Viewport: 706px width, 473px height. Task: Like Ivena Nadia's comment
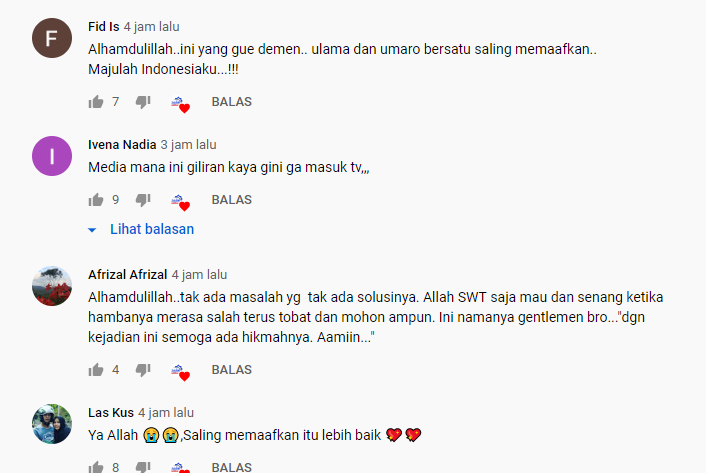96,200
